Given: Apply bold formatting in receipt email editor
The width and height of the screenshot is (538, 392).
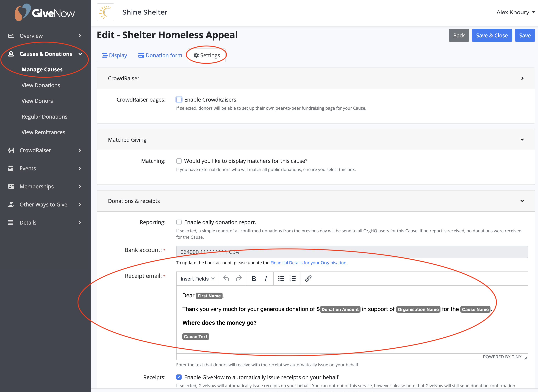Looking at the screenshot, I should point(254,279).
